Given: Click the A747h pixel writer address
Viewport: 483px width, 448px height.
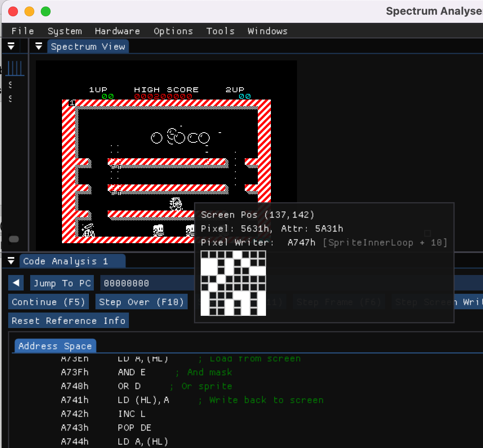Looking at the screenshot, I should tap(301, 242).
